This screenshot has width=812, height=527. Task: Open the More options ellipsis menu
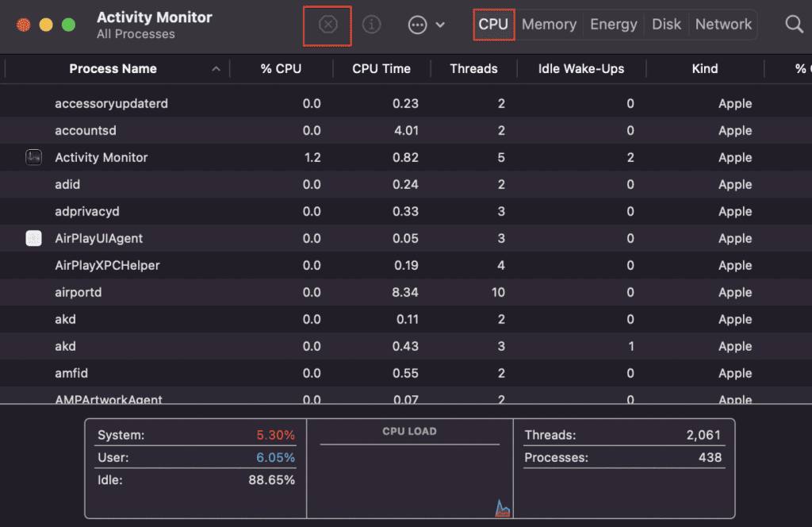tap(417, 25)
